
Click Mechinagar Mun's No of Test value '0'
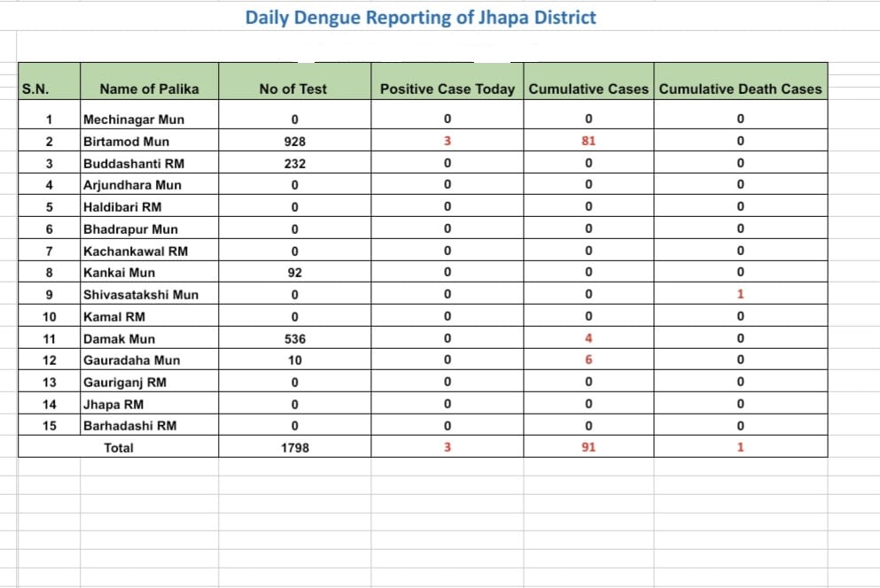[x=294, y=119]
